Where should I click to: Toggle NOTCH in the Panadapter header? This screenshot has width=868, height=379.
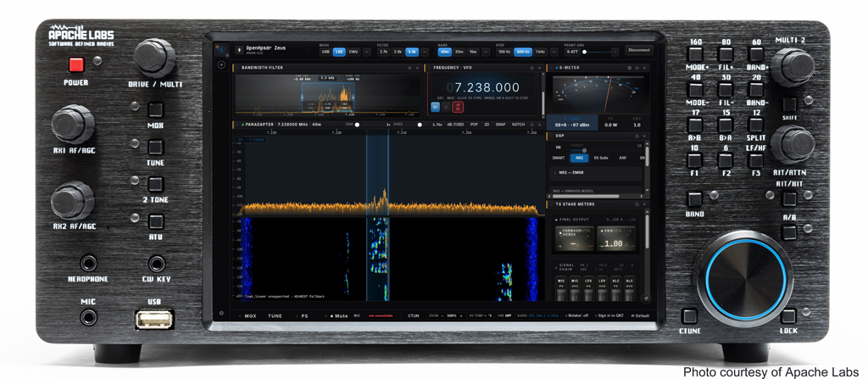click(518, 125)
